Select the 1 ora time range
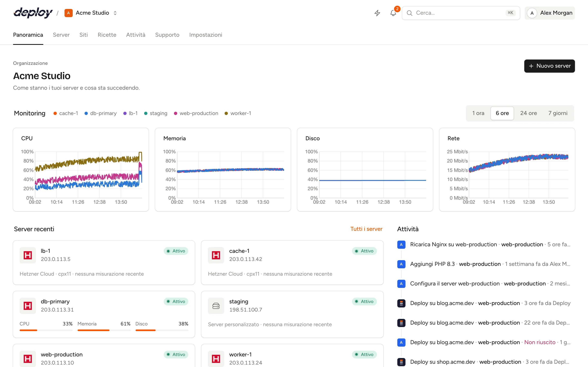Screen dimensions: 588x367 478,113
